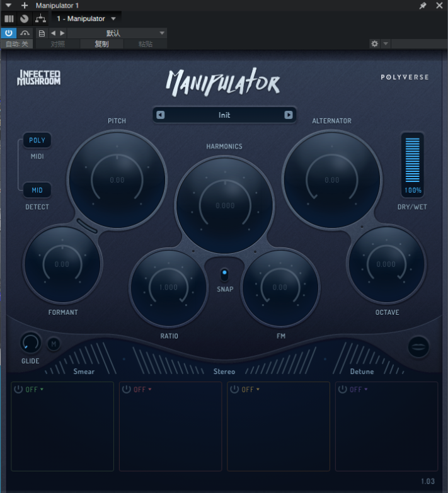This screenshot has height=493, width=448.
Task: Click the 复制 copy button
Action: 101,44
